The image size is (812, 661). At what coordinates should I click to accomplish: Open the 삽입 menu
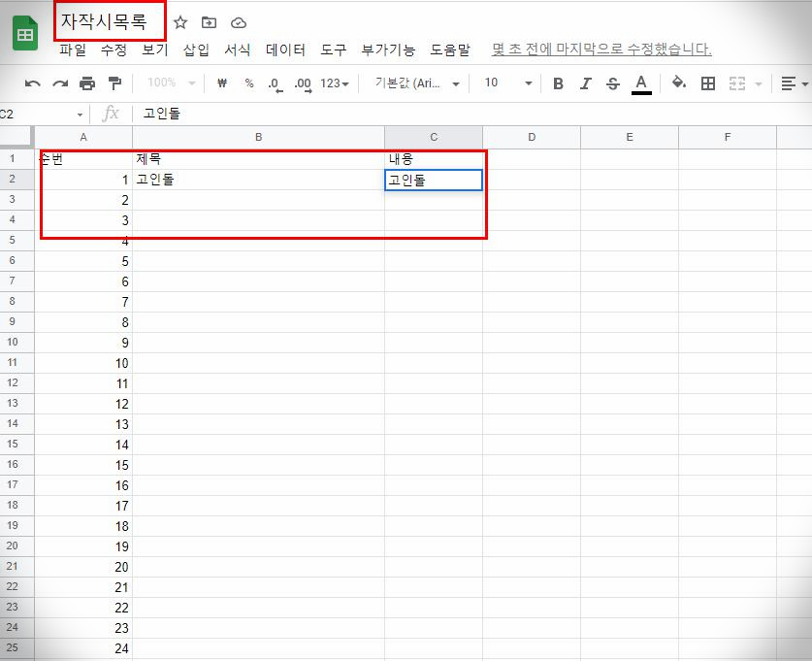tap(196, 50)
